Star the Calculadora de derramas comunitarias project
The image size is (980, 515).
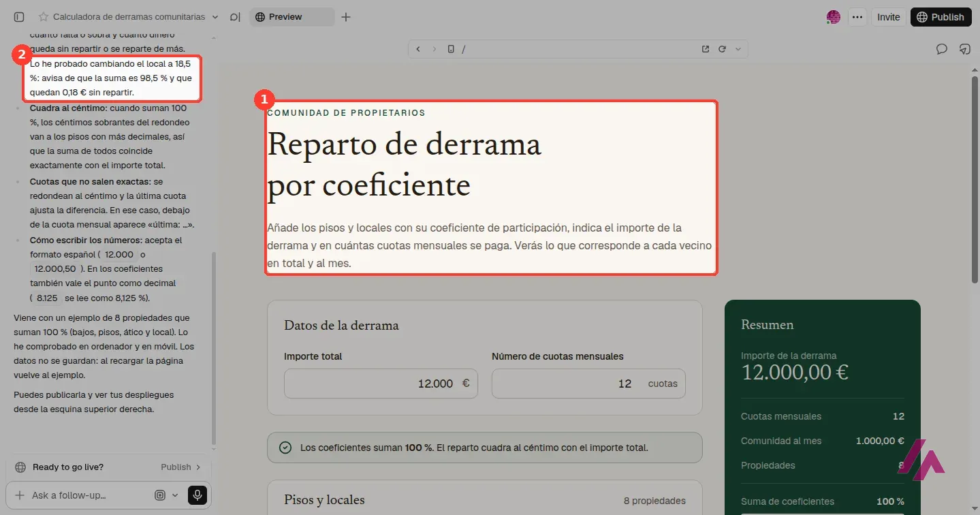(44, 17)
